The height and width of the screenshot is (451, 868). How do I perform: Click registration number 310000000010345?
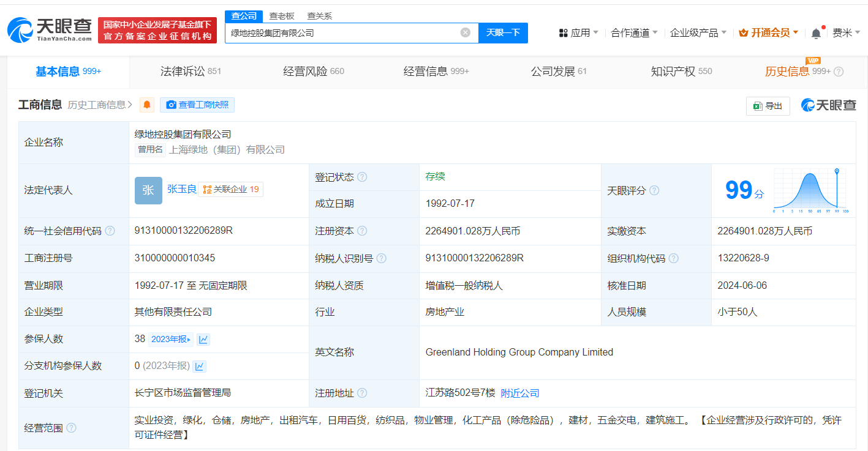tap(175, 258)
